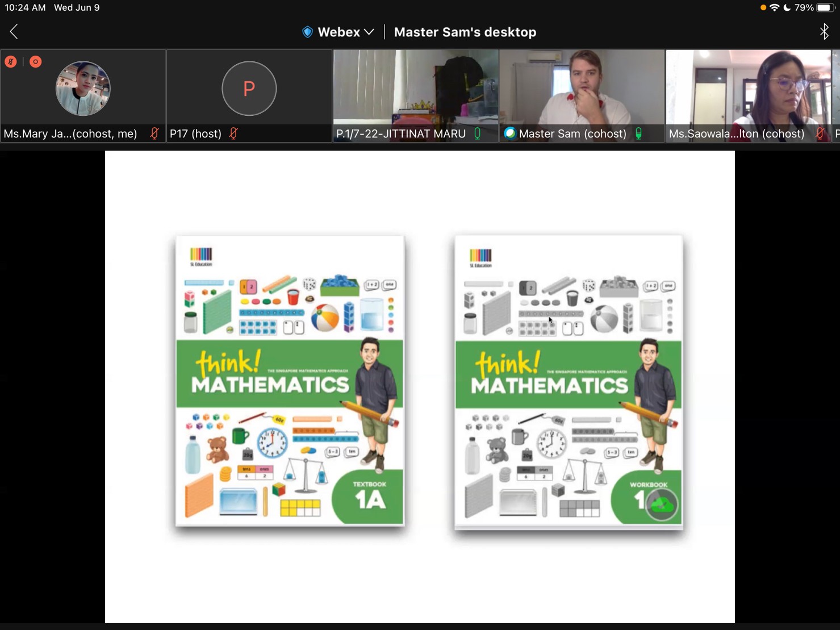The image size is (840, 630).
Task: Tap the Think! Mathematics Textbook 1A cover
Action: (290, 381)
